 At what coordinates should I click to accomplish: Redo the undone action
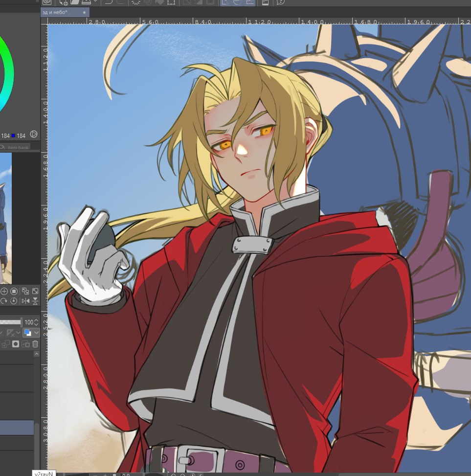120,2
